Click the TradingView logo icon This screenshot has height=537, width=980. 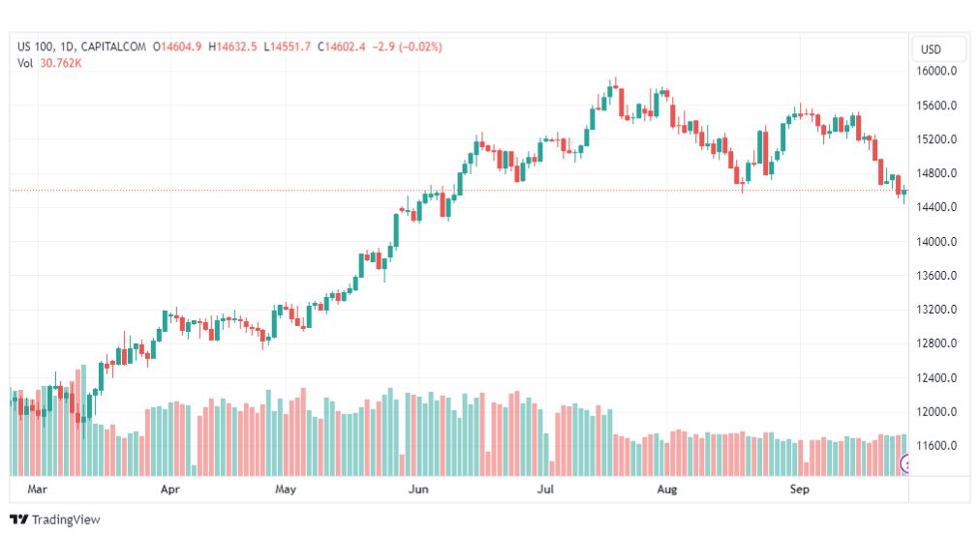point(17,520)
